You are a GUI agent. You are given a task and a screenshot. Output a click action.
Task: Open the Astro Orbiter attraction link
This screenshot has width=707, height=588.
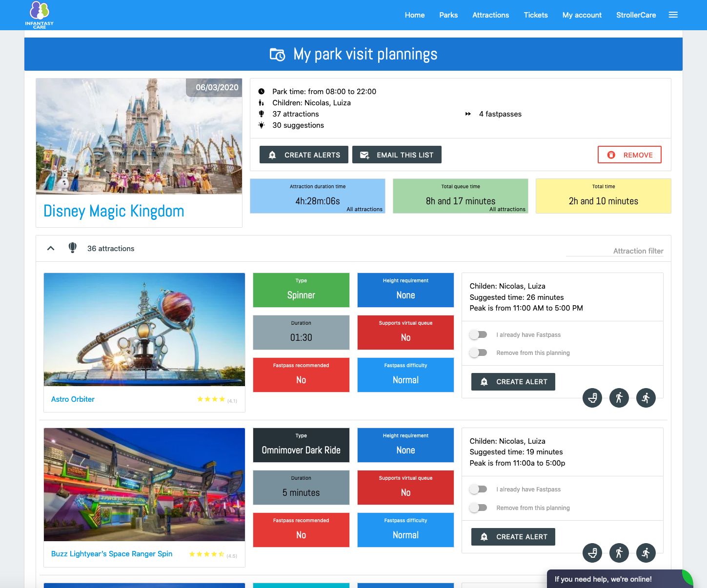(73, 399)
